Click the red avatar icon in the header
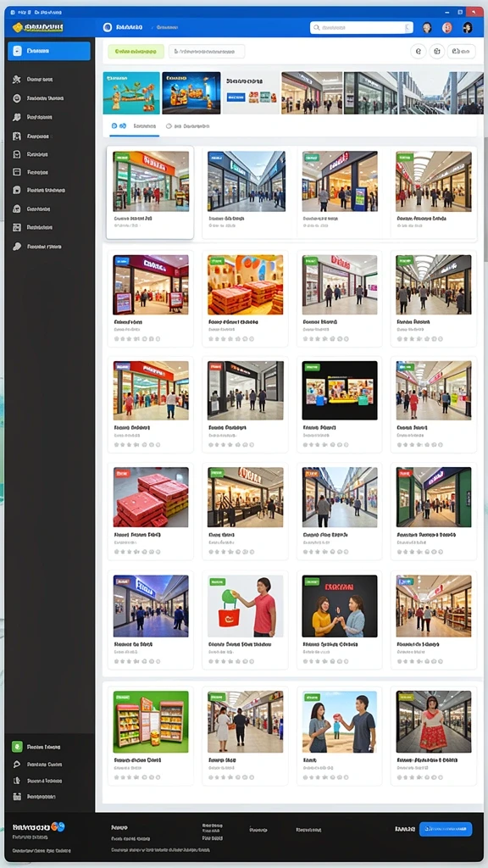This screenshot has width=488, height=868. pos(447,27)
